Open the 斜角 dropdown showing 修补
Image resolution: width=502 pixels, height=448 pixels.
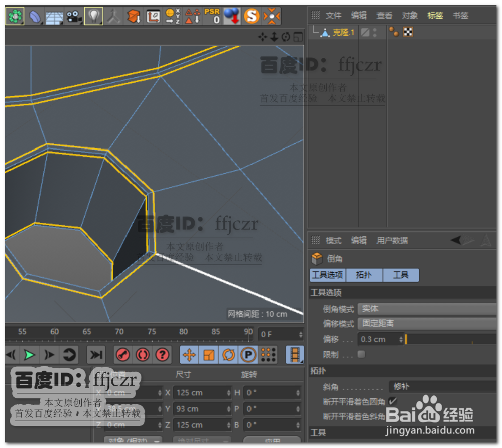442,387
